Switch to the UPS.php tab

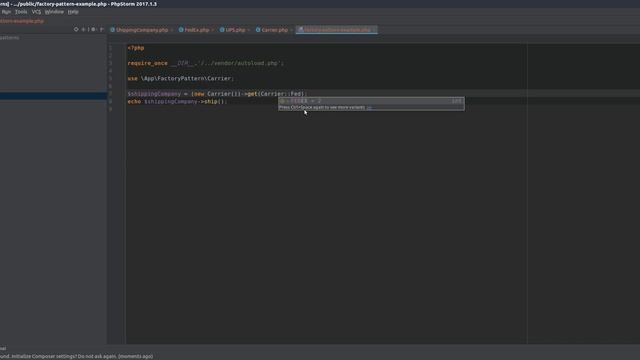click(x=235, y=30)
